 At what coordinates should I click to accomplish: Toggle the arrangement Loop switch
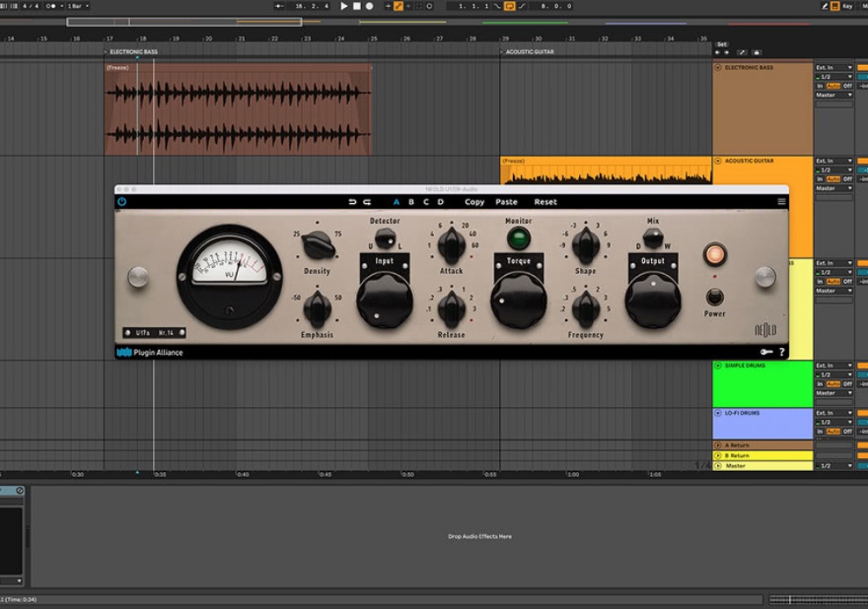point(510,6)
